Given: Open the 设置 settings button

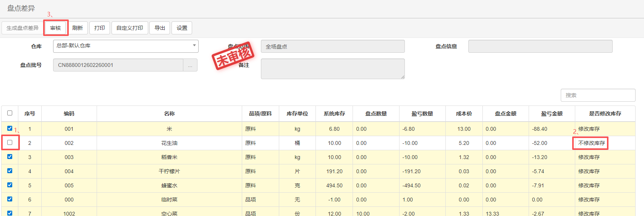Looking at the screenshot, I should click(182, 28).
